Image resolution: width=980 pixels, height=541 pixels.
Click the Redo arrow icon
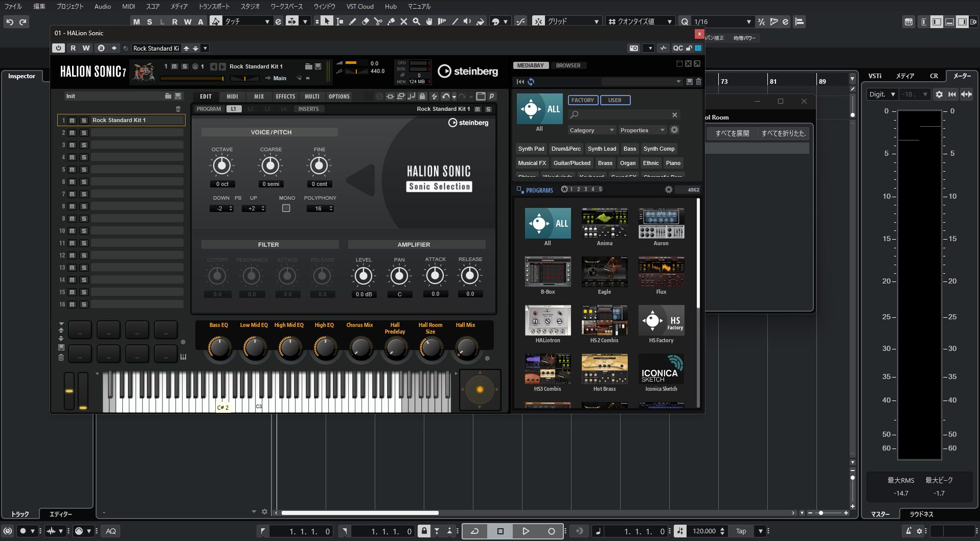(23, 22)
